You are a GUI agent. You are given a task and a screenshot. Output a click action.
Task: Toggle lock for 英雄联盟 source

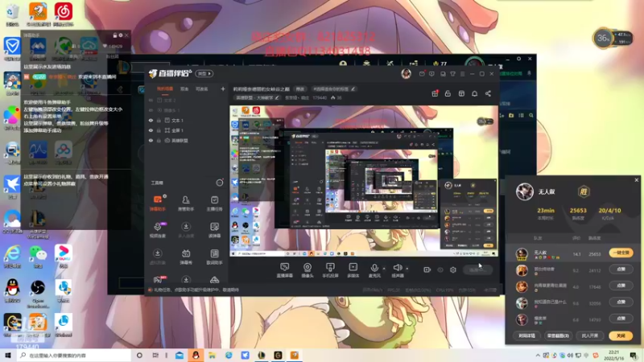[159, 140]
